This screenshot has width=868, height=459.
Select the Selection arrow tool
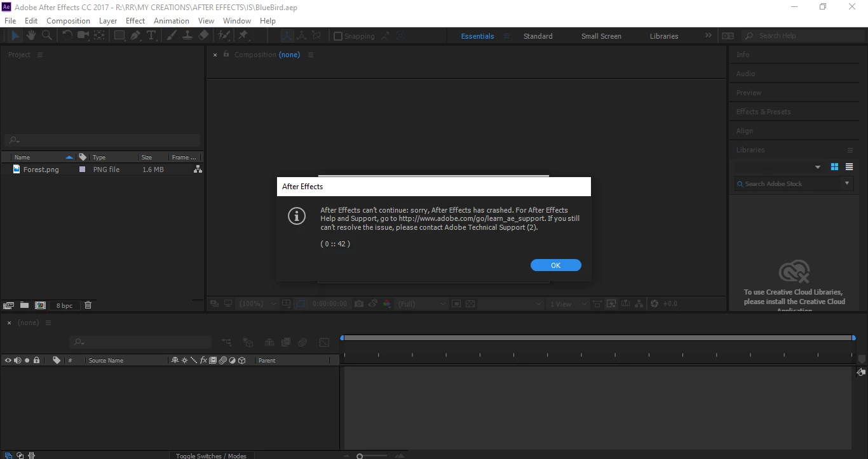(x=15, y=36)
